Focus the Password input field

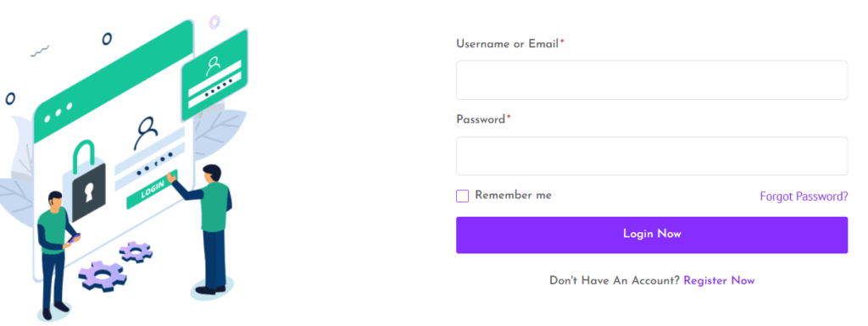tap(652, 156)
